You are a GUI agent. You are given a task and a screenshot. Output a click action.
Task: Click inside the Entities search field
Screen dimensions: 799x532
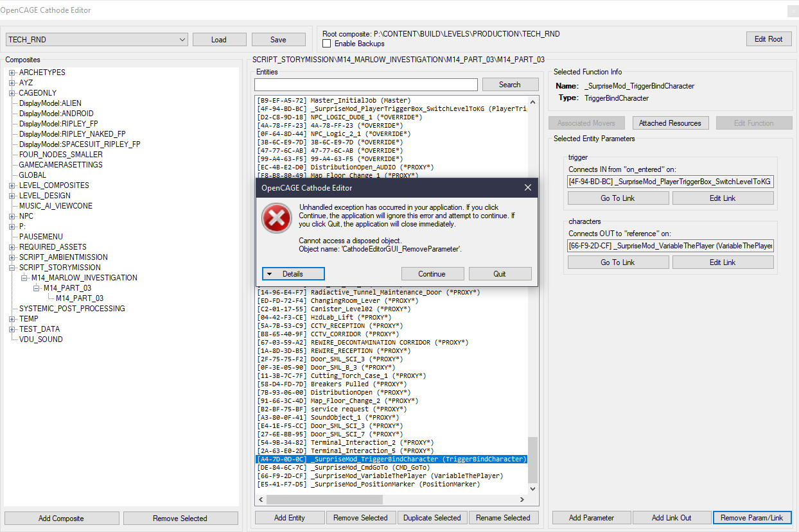tap(365, 84)
